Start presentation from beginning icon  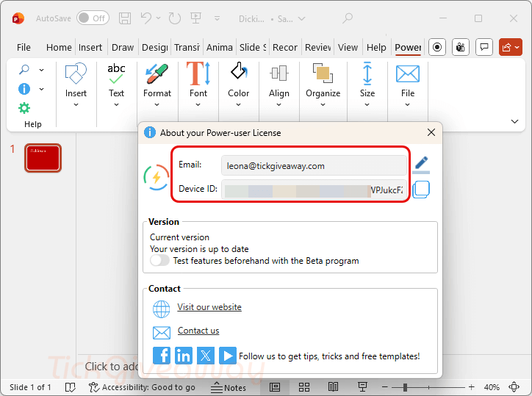(195, 18)
